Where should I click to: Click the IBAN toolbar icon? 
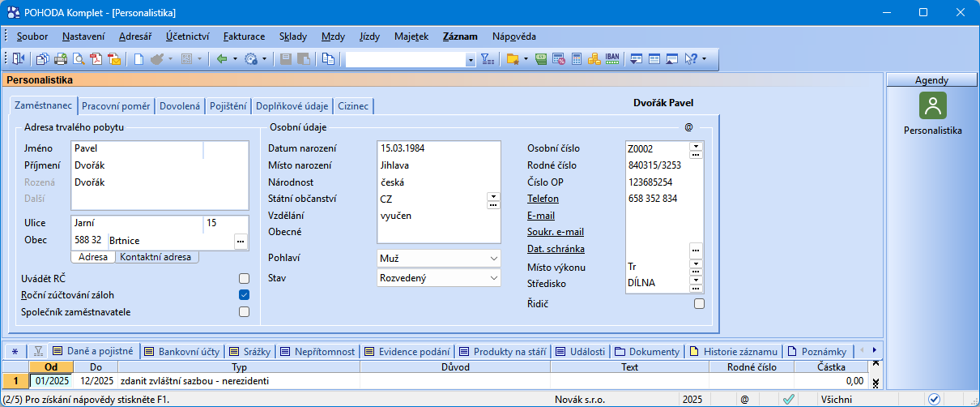612,59
